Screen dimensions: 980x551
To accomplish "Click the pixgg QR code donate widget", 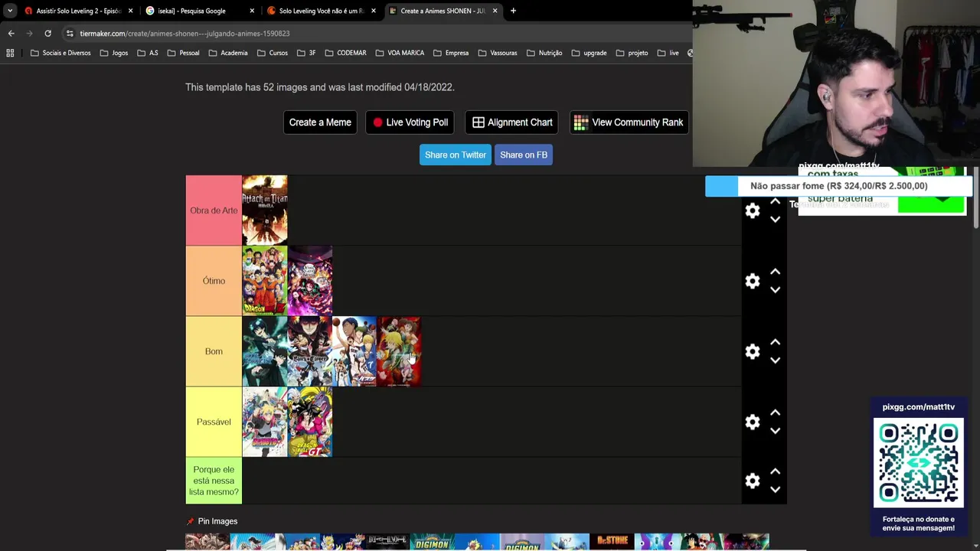I will tap(919, 462).
